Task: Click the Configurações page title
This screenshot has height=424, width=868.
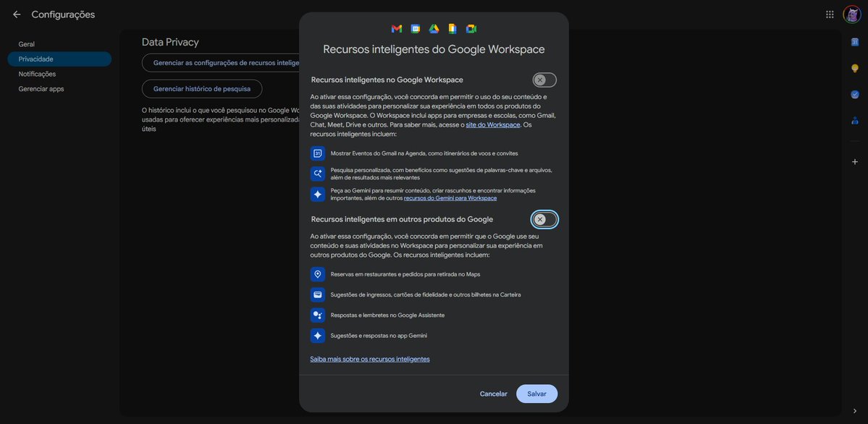Action: click(x=63, y=15)
